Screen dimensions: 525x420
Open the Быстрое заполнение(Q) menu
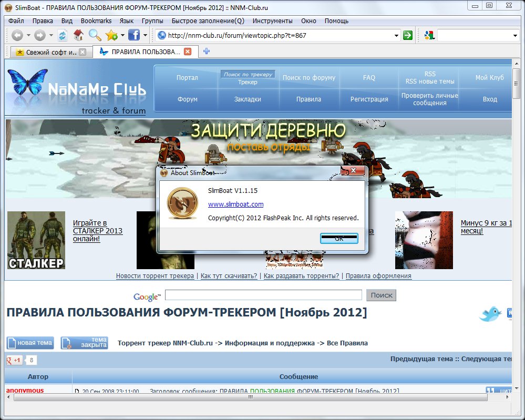coord(208,21)
